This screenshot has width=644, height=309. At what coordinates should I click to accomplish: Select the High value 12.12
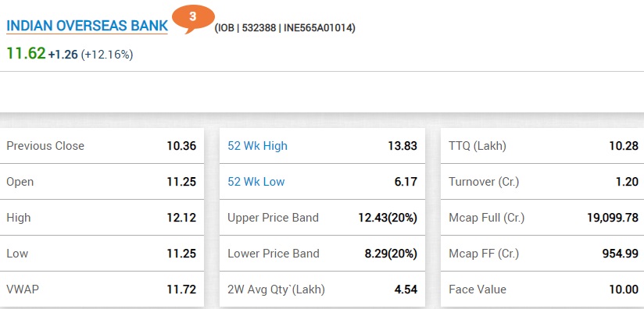click(x=181, y=218)
